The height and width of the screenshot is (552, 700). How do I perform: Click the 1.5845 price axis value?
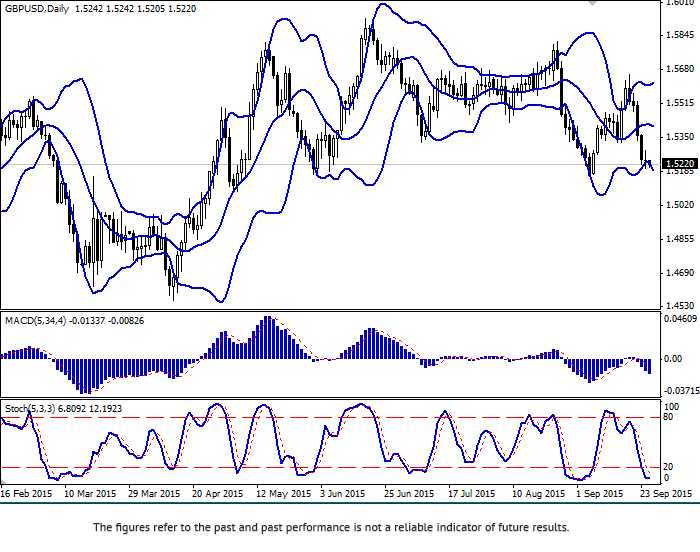680,35
